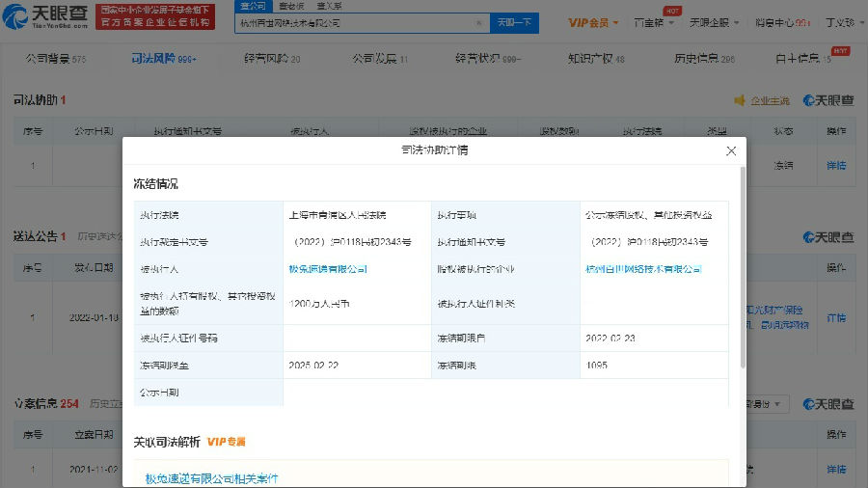Open the 经营风险 navigation tab
The width and height of the screenshot is (868, 488).
pos(272,58)
